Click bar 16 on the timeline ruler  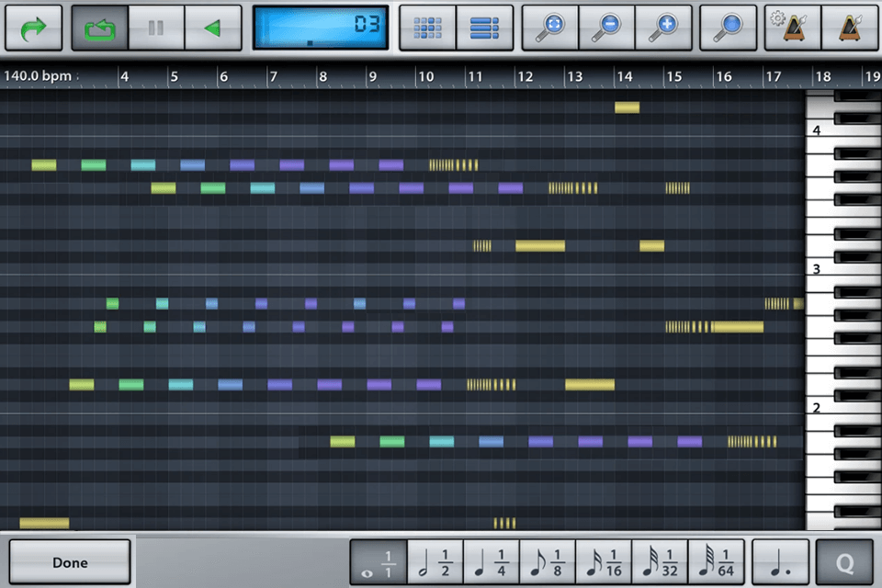pos(723,76)
